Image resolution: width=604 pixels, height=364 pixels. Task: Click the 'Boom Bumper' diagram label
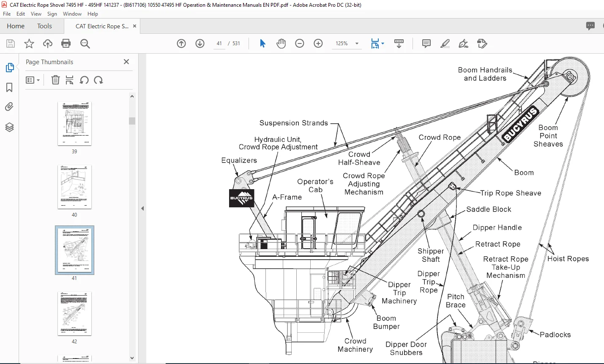[x=386, y=322]
